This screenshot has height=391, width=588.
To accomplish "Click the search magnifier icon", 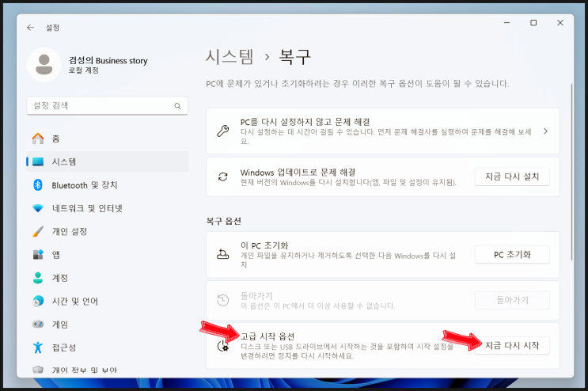I will pyautogui.click(x=177, y=106).
